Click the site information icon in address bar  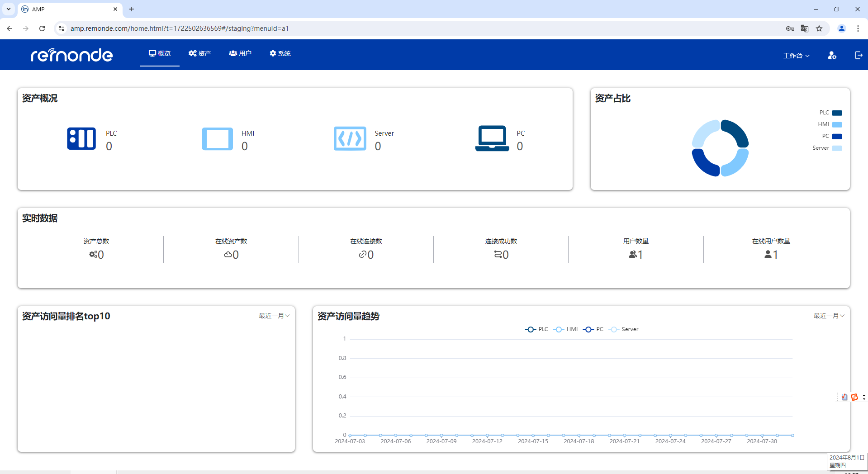(62, 28)
